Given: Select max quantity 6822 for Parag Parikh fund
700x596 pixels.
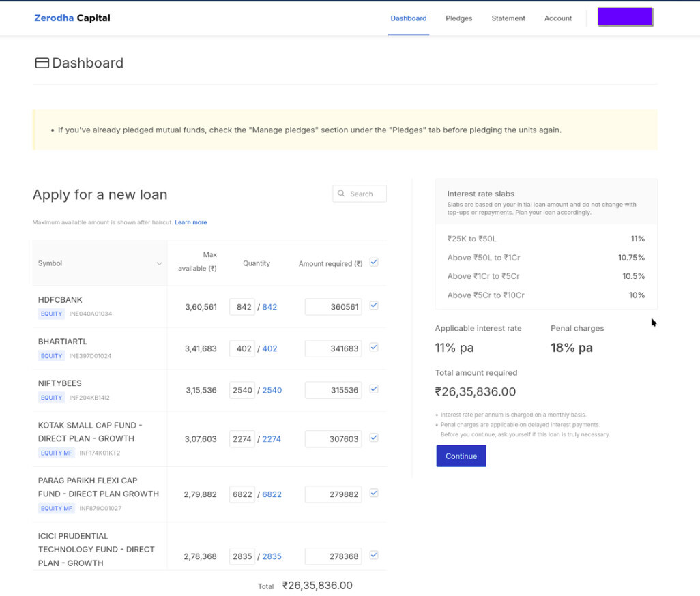Looking at the screenshot, I should tap(272, 494).
